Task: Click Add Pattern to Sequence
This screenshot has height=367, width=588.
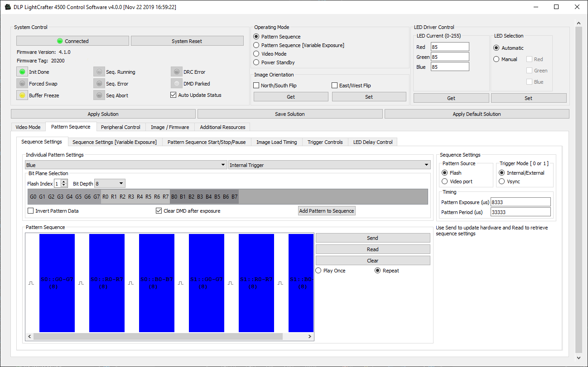Action: click(x=327, y=211)
